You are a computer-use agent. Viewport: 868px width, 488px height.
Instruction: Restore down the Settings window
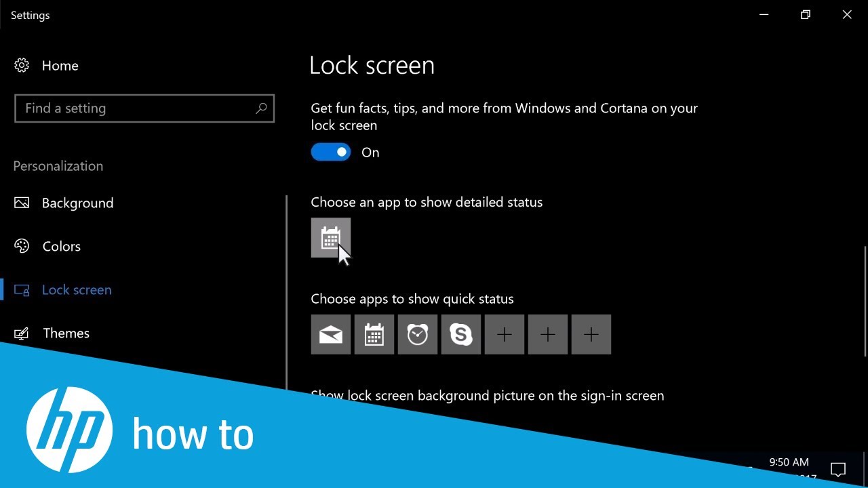pyautogui.click(x=806, y=15)
